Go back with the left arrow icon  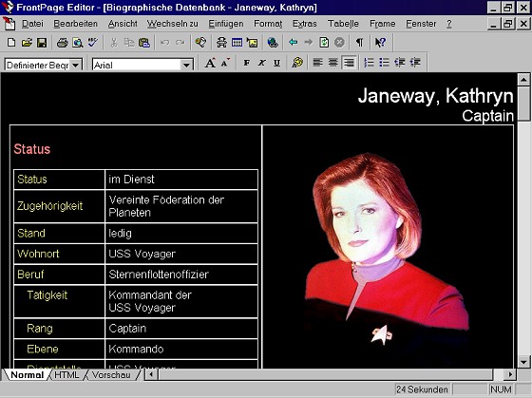(x=294, y=43)
